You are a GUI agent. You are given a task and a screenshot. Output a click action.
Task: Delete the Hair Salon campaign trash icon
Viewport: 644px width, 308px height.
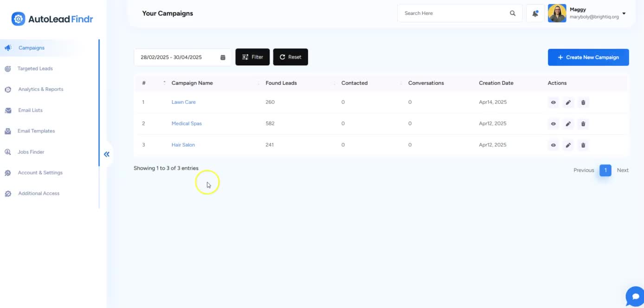coord(583,145)
